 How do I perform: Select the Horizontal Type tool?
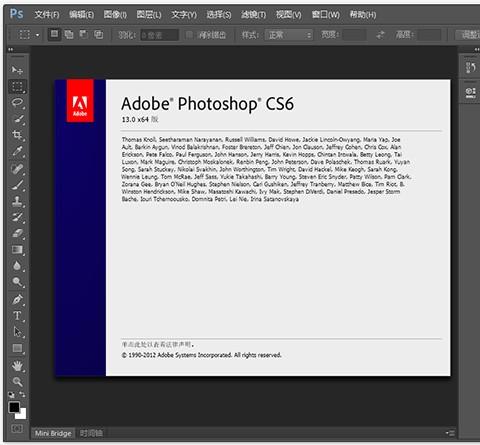[x=17, y=316]
